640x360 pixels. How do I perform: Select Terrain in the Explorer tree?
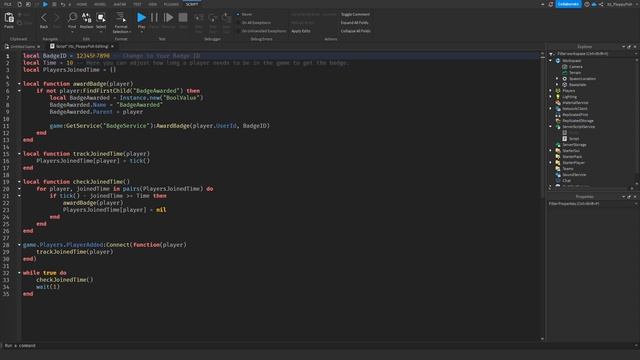click(x=575, y=73)
